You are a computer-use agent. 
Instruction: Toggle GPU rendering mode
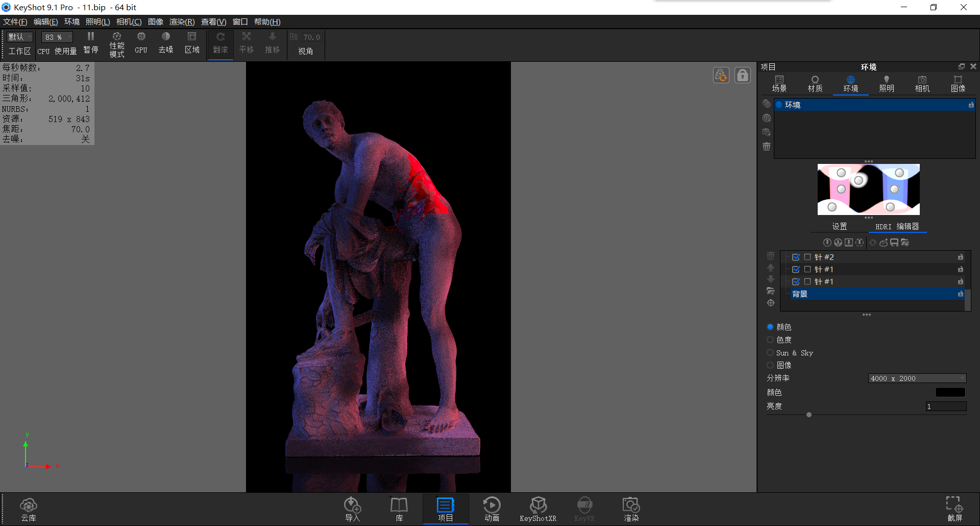click(x=141, y=43)
